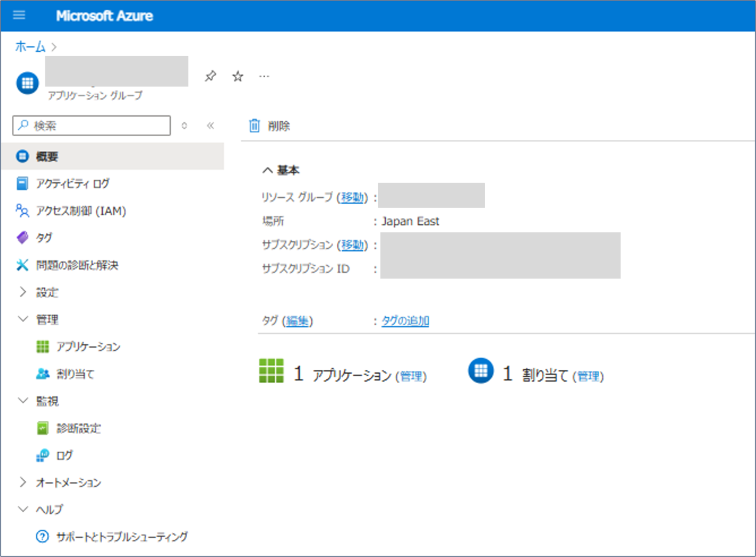Click the diagnostic settings green icon
Viewport: 756px width, 557px height.
click(43, 428)
